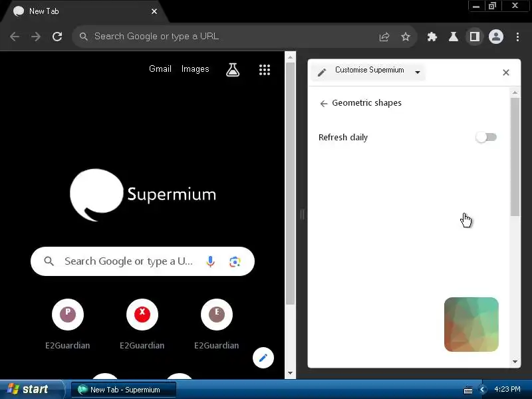The image size is (532, 399).
Task: Select the geometric polygon wallpaper thumbnail
Action: pos(471,325)
